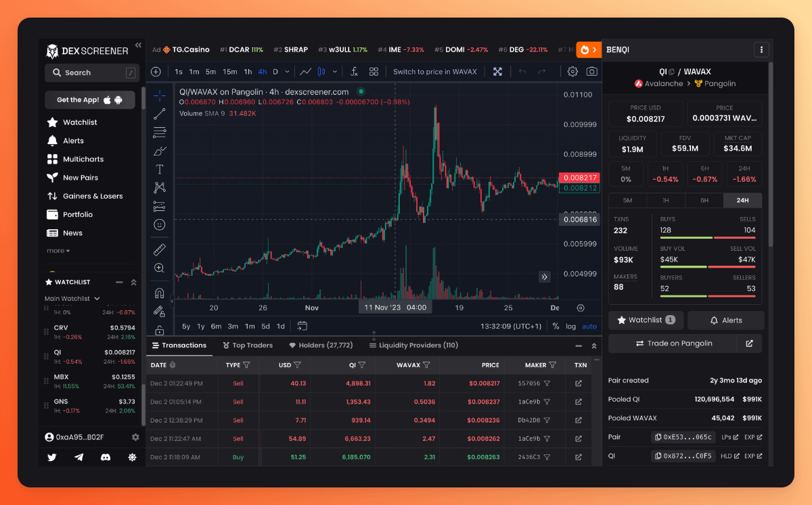Image resolution: width=812 pixels, height=505 pixels.
Task: Click the Search input field
Action: coord(91,73)
